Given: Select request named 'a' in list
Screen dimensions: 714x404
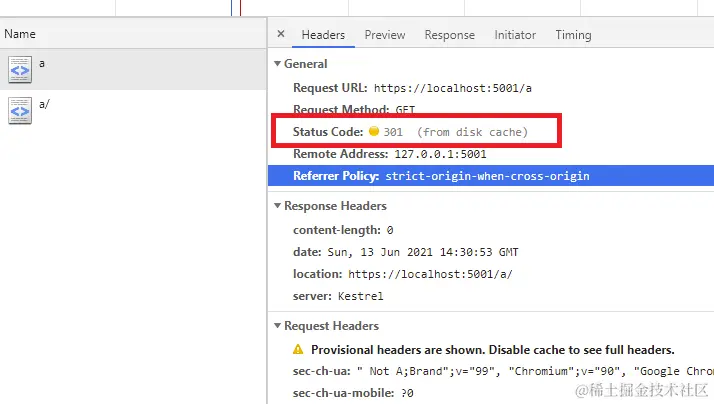Looking at the screenshot, I should pyautogui.click(x=133, y=69).
